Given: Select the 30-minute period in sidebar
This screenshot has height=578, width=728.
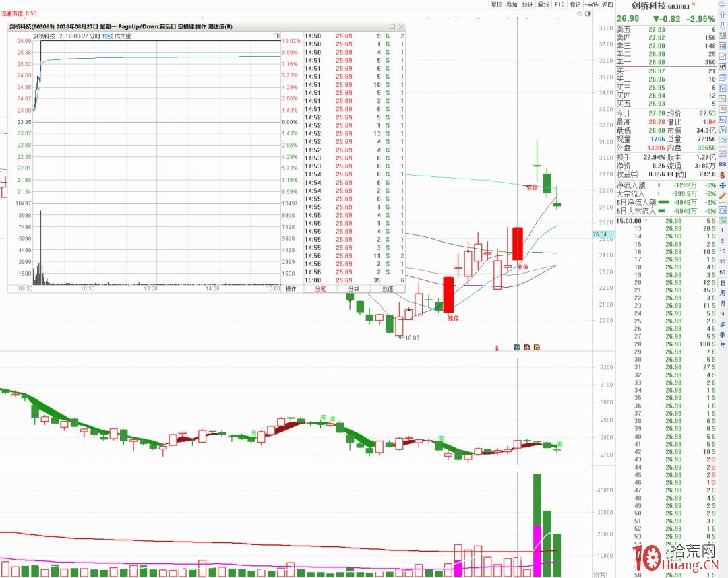Looking at the screenshot, I should 723,261.
